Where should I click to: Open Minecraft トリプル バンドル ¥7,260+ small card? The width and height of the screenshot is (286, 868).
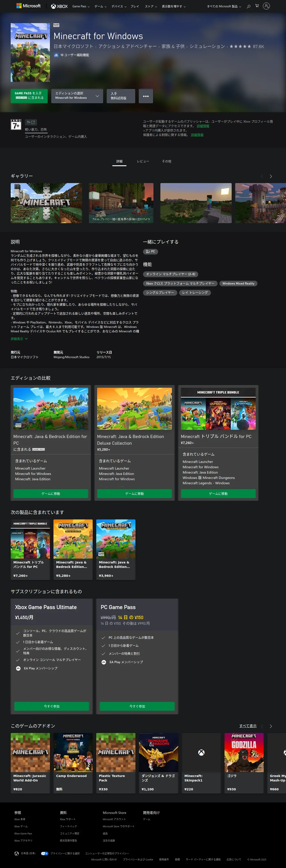(30, 549)
